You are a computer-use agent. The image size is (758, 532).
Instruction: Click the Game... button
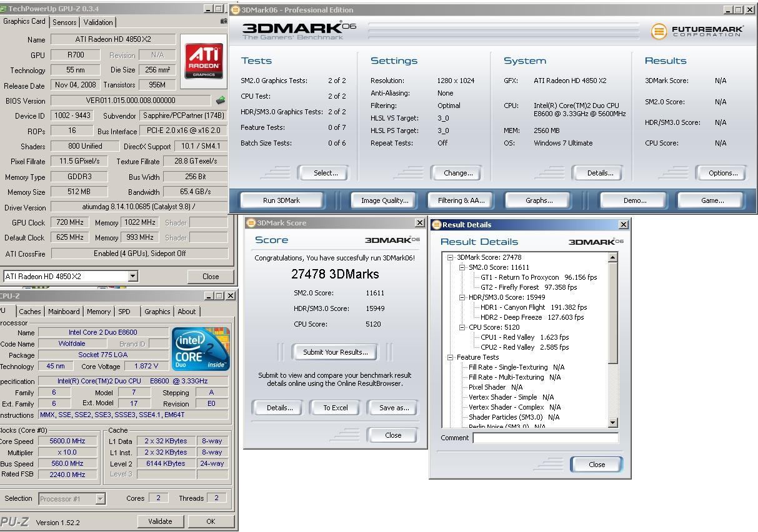pyautogui.click(x=712, y=200)
